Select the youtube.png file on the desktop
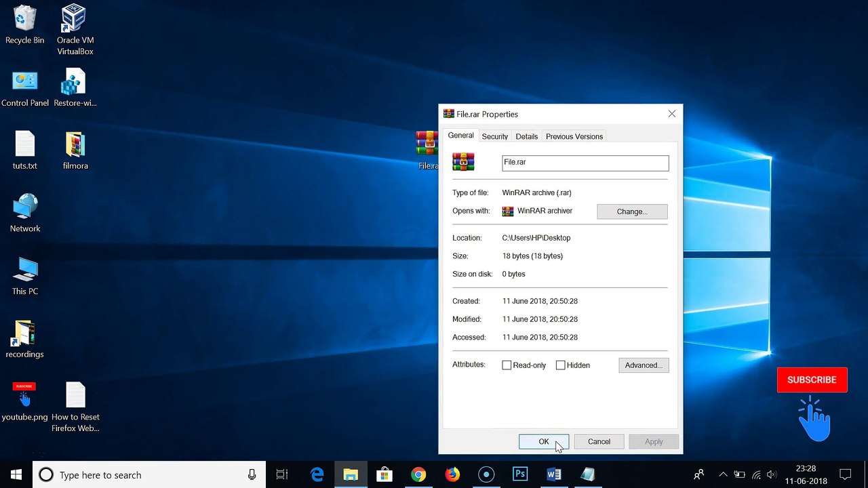868x488 pixels. pos(24,402)
